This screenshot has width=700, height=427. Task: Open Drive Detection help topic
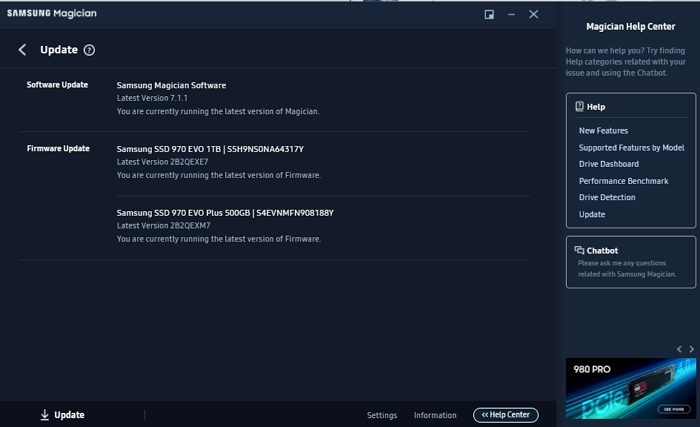607,197
